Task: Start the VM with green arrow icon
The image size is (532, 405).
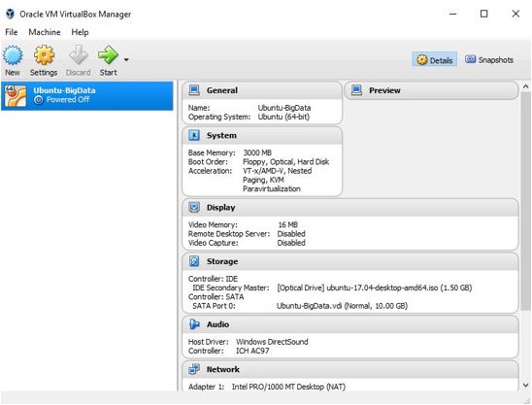Action: tap(108, 55)
